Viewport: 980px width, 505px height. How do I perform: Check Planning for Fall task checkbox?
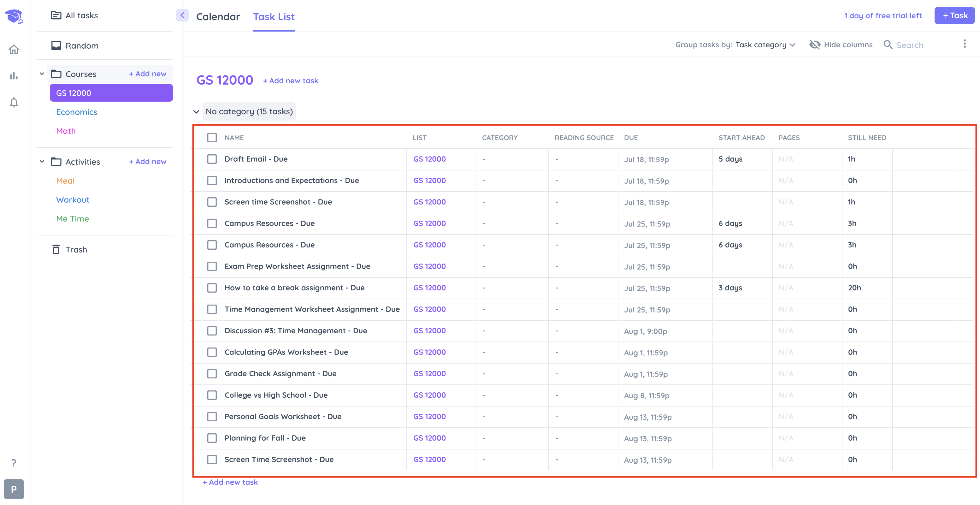(x=212, y=438)
